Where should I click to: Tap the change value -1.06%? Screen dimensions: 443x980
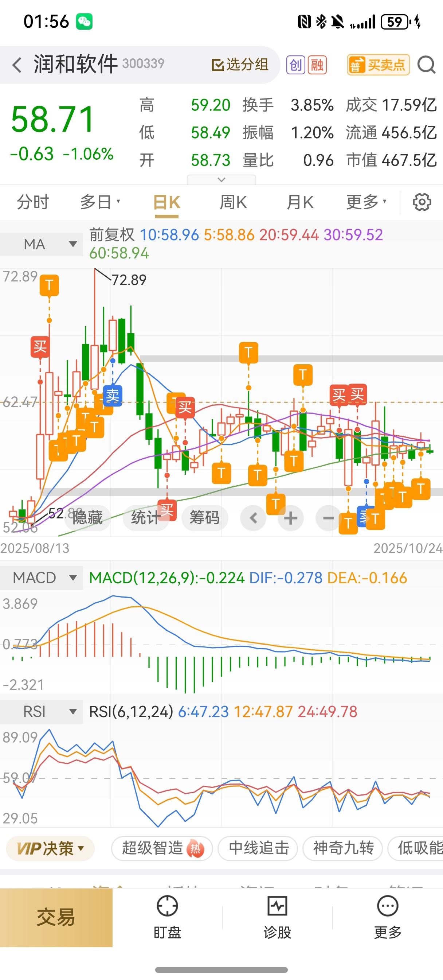[x=88, y=154]
